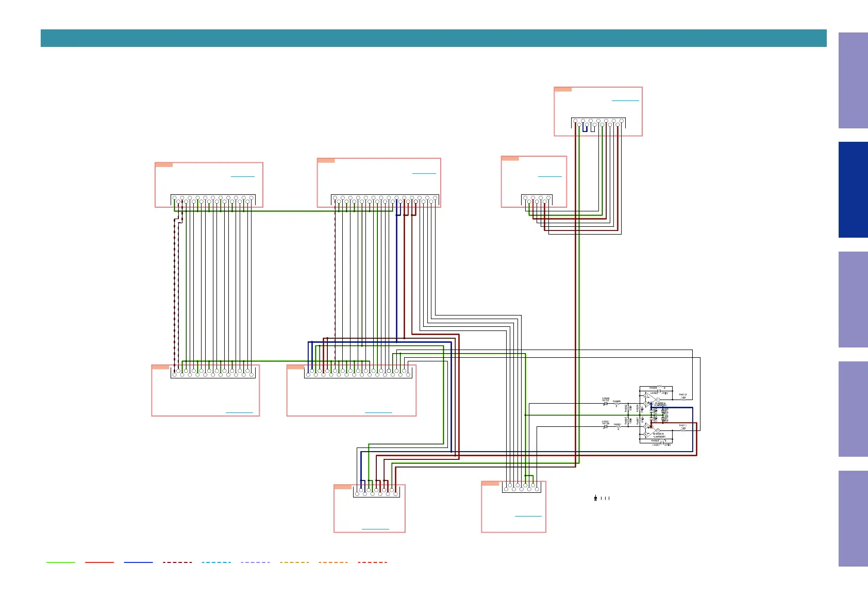Follow the link in the upper-left board box
This screenshot has width=868, height=614.
243,177
